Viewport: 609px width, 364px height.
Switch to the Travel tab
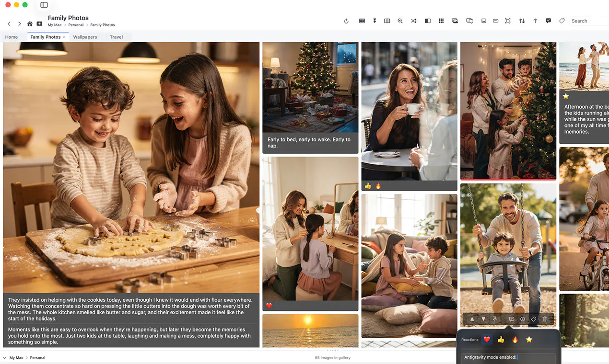[x=117, y=37]
